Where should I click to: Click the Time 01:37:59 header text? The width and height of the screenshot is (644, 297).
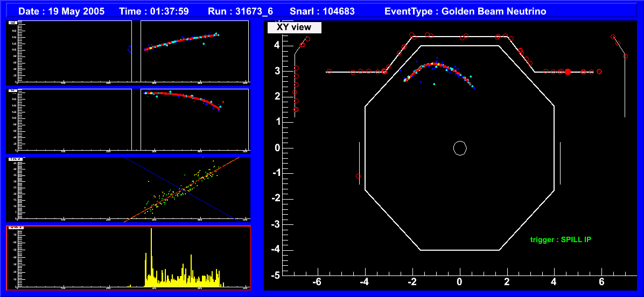(x=153, y=11)
